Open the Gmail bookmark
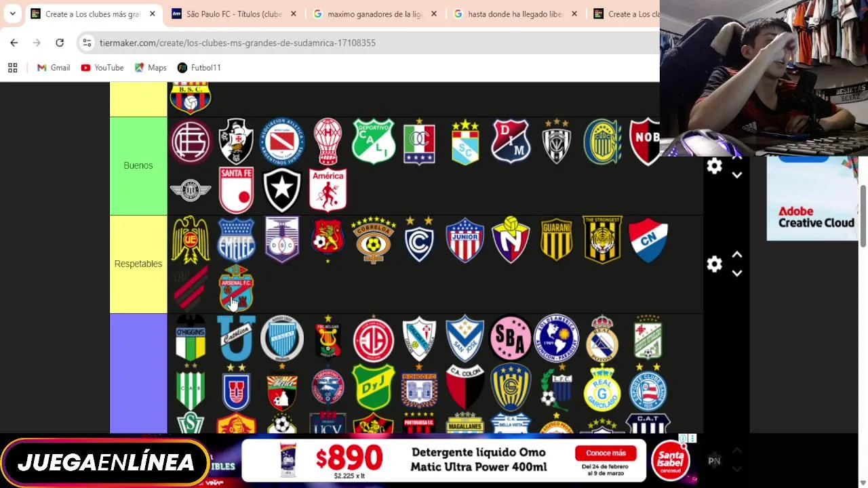This screenshot has width=868, height=488. [x=54, y=68]
